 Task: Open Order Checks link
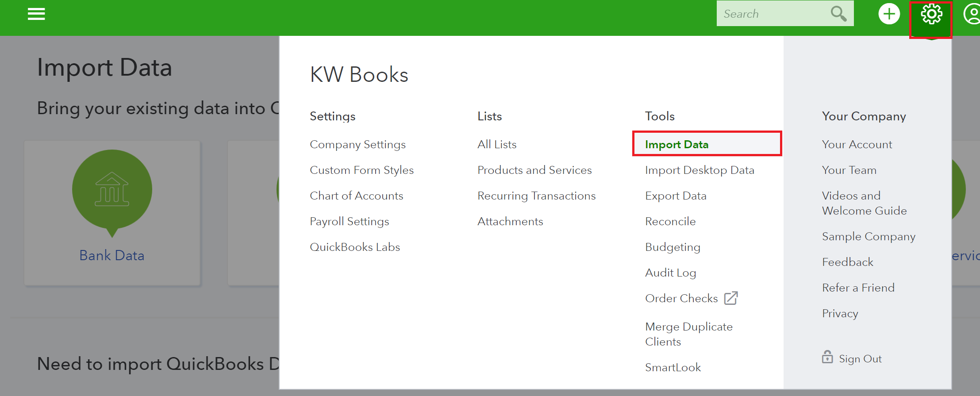(x=681, y=298)
